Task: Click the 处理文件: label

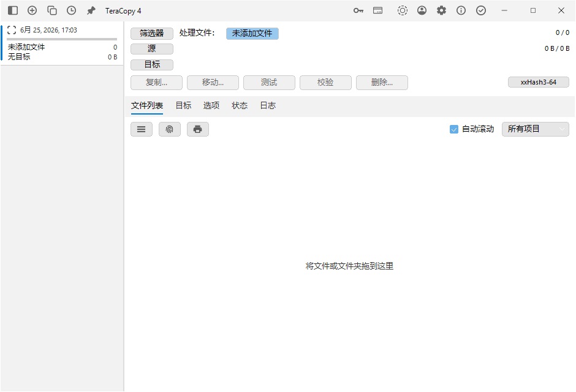Action: tap(197, 32)
